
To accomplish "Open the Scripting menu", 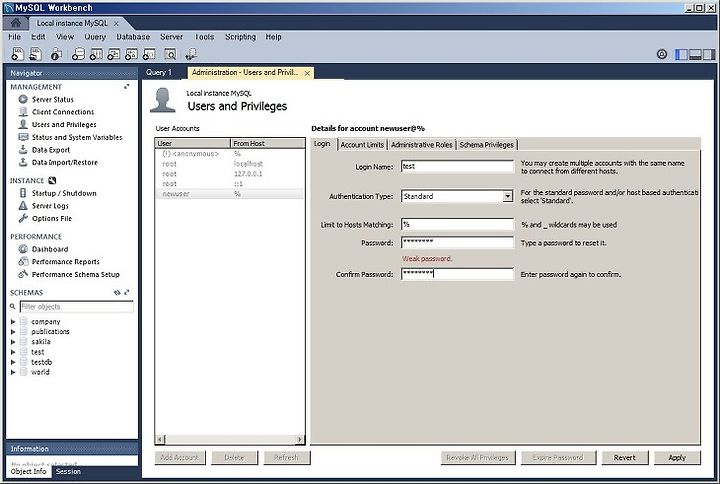I will (x=240, y=37).
